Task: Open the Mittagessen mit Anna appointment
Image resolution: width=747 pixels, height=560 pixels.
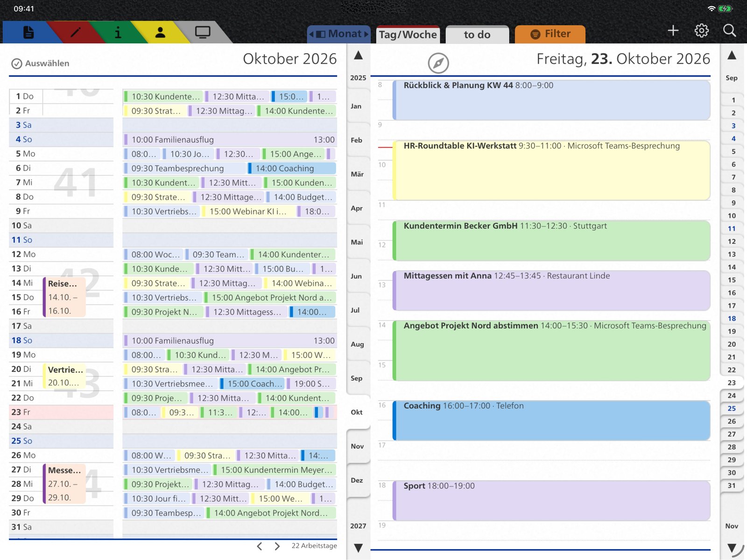Action: (x=551, y=290)
